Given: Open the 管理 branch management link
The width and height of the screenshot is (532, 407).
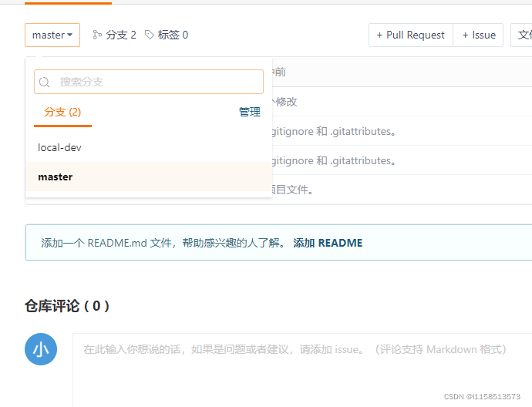Looking at the screenshot, I should (x=250, y=113).
